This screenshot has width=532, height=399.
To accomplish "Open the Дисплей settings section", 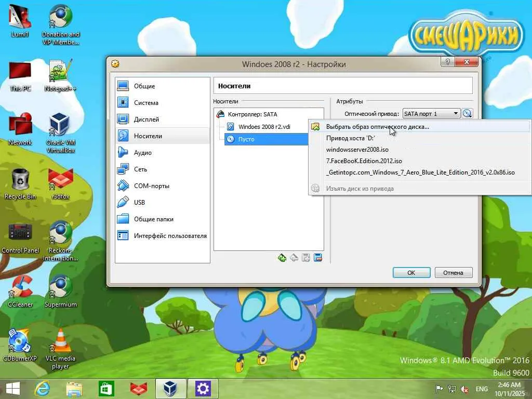I will pyautogui.click(x=163, y=119).
